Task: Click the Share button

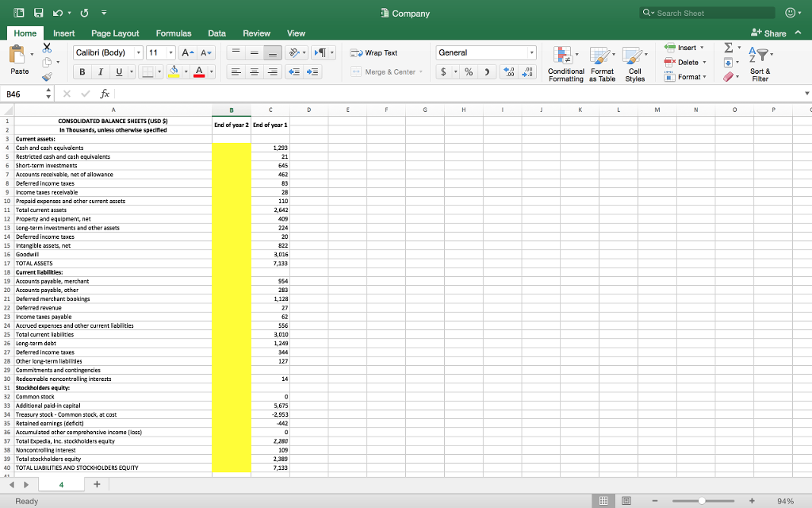Action: click(x=768, y=33)
